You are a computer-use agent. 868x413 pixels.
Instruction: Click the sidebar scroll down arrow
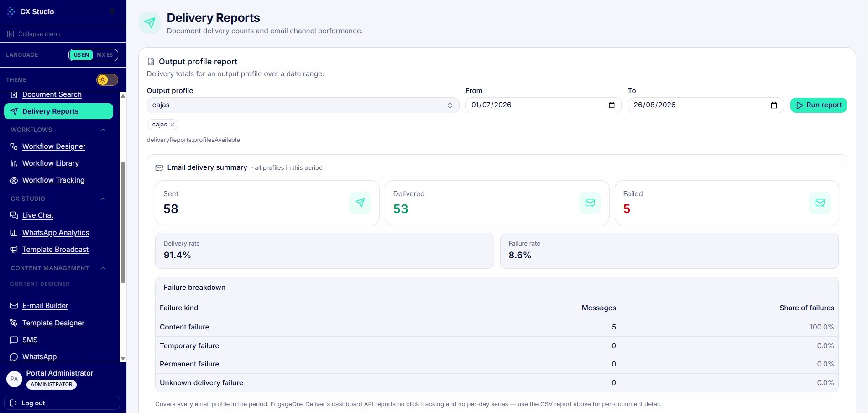click(x=123, y=359)
